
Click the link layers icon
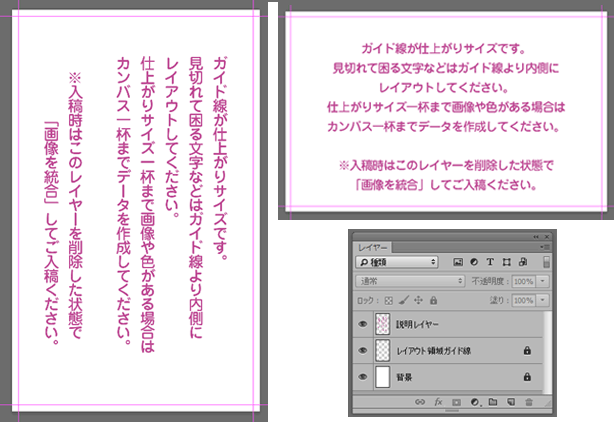(420, 401)
